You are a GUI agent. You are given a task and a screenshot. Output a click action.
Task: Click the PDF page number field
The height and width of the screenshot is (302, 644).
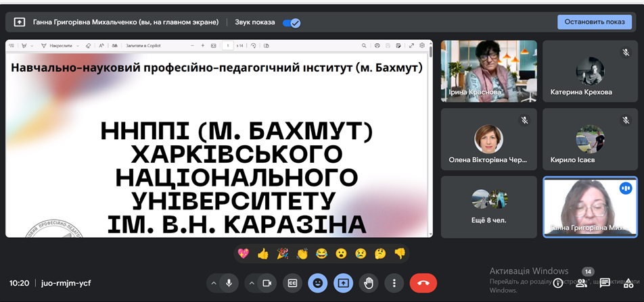228,45
